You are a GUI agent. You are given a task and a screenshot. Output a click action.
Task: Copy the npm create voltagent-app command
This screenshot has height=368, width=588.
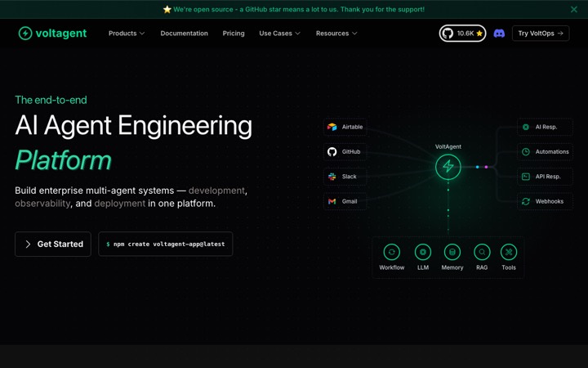coord(165,244)
